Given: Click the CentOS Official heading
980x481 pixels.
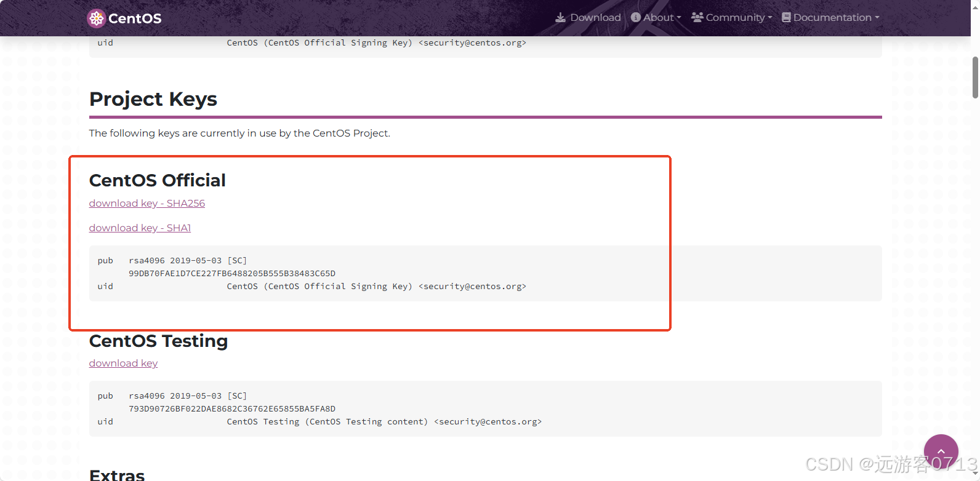Looking at the screenshot, I should pyautogui.click(x=158, y=180).
